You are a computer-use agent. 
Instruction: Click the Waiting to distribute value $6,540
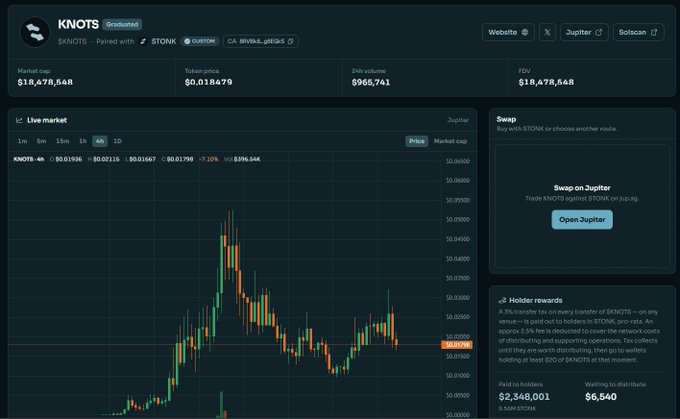pos(601,396)
